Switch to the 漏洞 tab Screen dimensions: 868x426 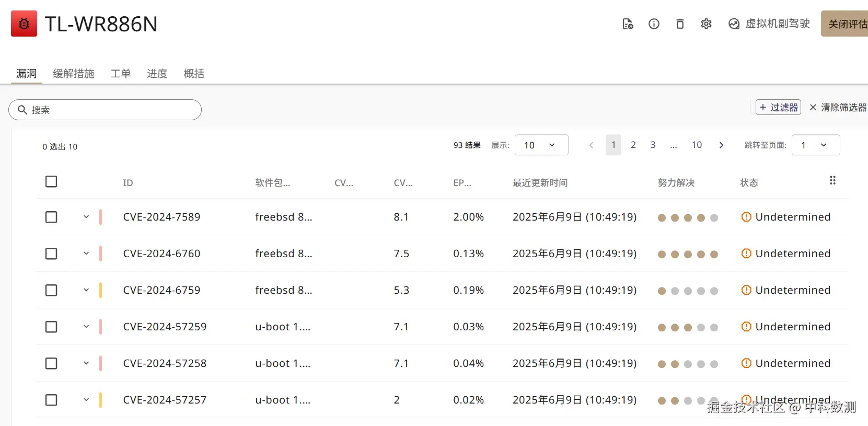pos(26,73)
